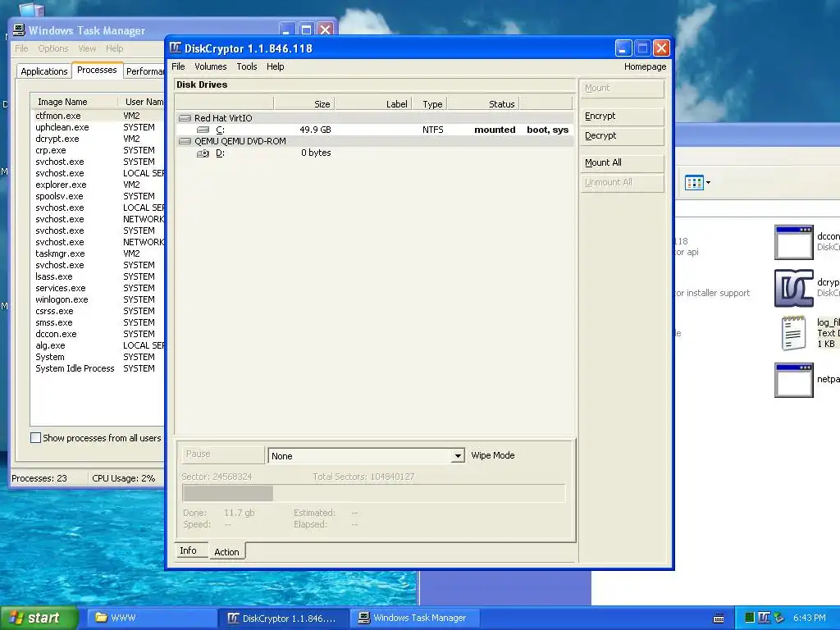Click the Encrypt button
The width and height of the screenshot is (840, 630).
(622, 116)
